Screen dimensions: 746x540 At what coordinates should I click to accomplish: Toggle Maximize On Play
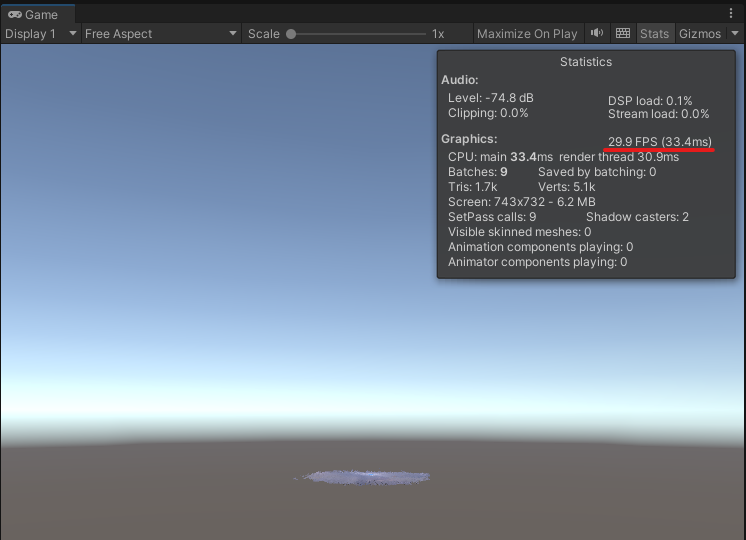527,33
